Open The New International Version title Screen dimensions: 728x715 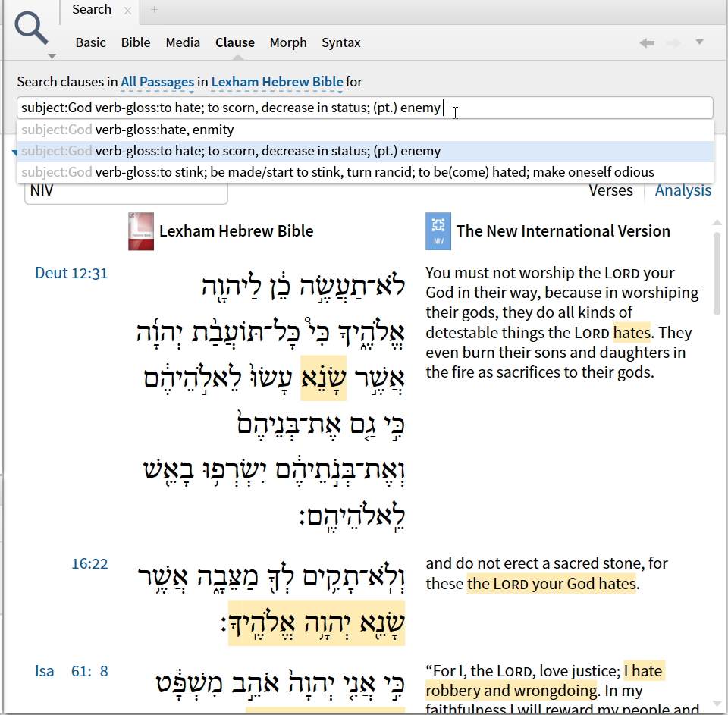(x=563, y=231)
